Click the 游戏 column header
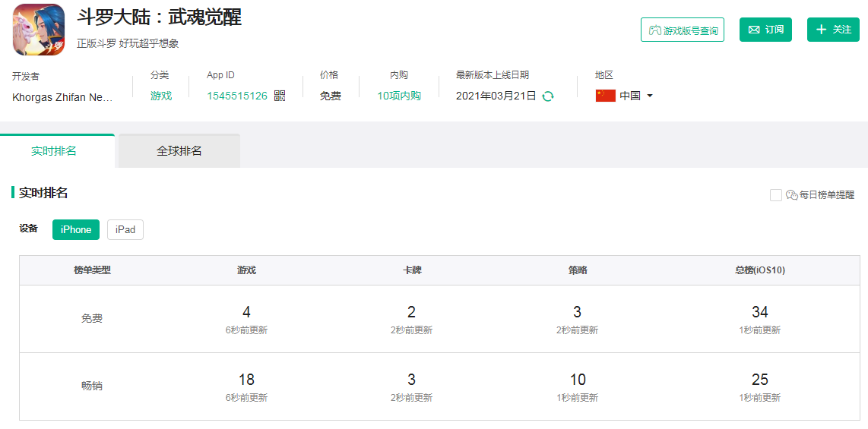The width and height of the screenshot is (868, 429). (x=246, y=270)
